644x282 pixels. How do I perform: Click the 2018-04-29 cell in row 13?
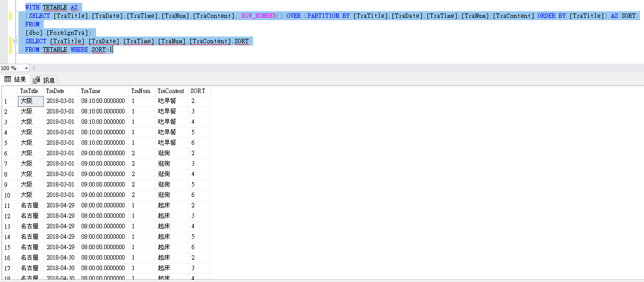[61, 226]
